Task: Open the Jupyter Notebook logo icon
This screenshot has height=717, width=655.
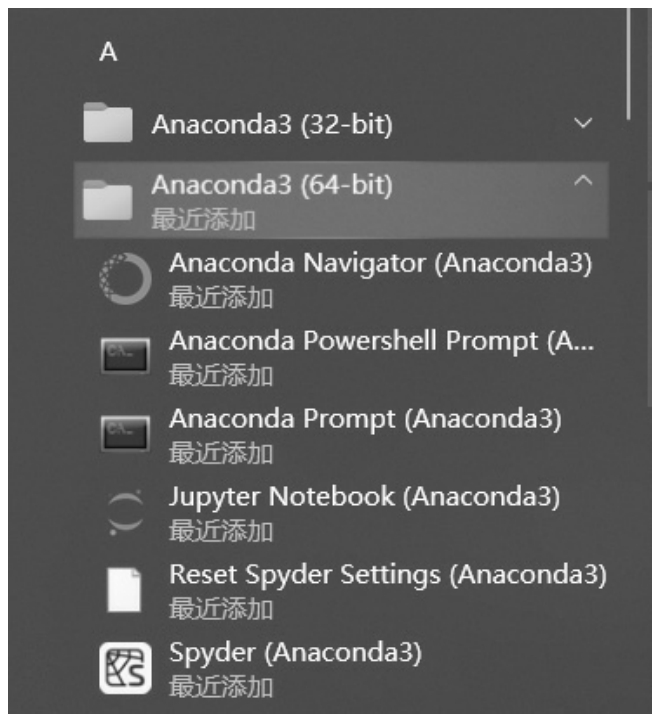Action: (125, 512)
